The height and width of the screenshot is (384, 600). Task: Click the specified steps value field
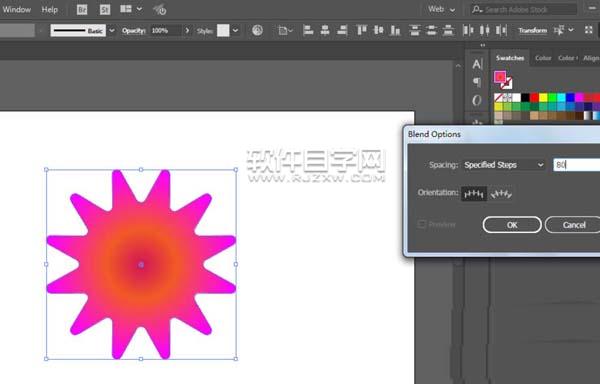[x=577, y=165]
